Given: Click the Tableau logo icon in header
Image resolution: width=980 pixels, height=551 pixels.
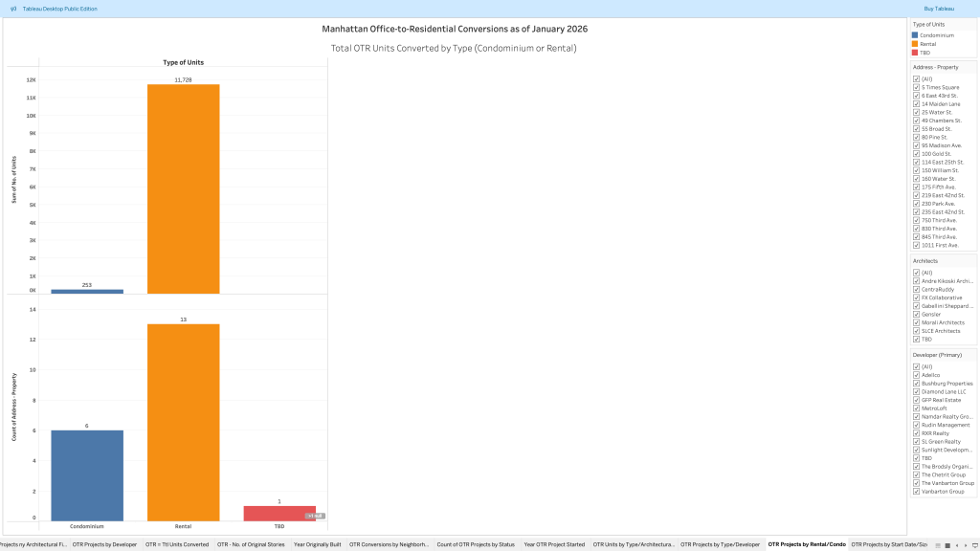Looking at the screenshot, I should pyautogui.click(x=13, y=9).
